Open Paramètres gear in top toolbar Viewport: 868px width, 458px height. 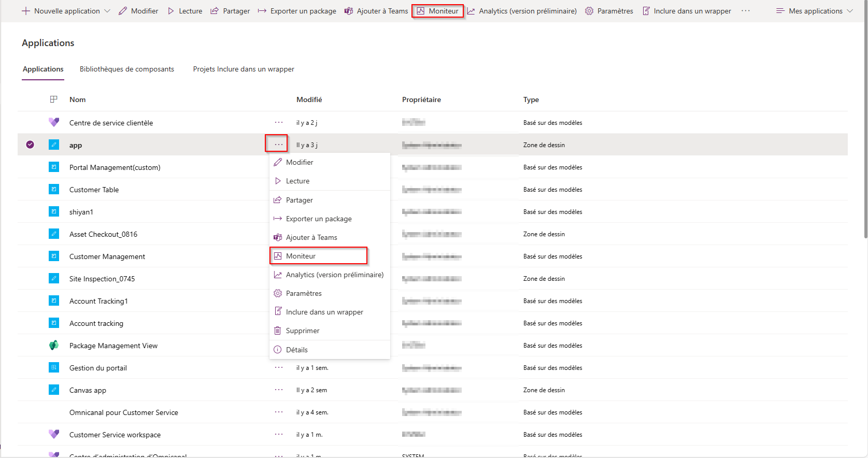[x=589, y=11]
